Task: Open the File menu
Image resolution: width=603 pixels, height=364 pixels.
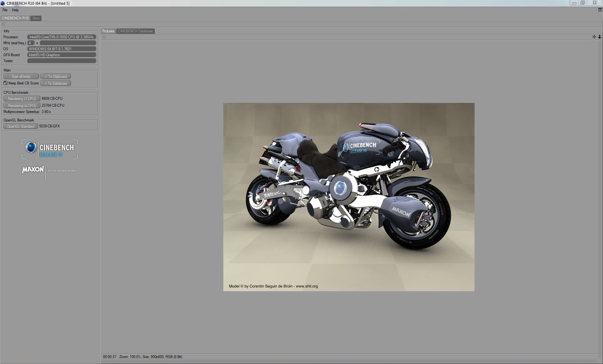Action: 5,10
